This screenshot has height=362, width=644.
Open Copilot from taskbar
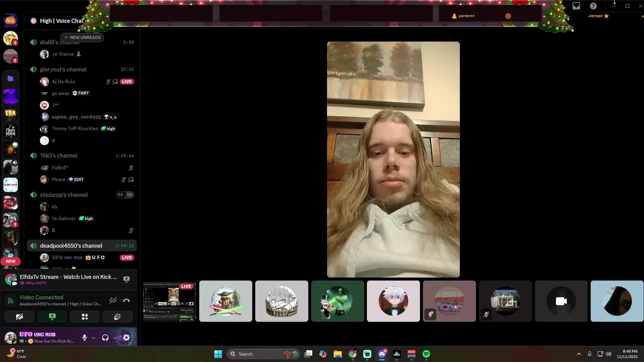tap(323, 354)
